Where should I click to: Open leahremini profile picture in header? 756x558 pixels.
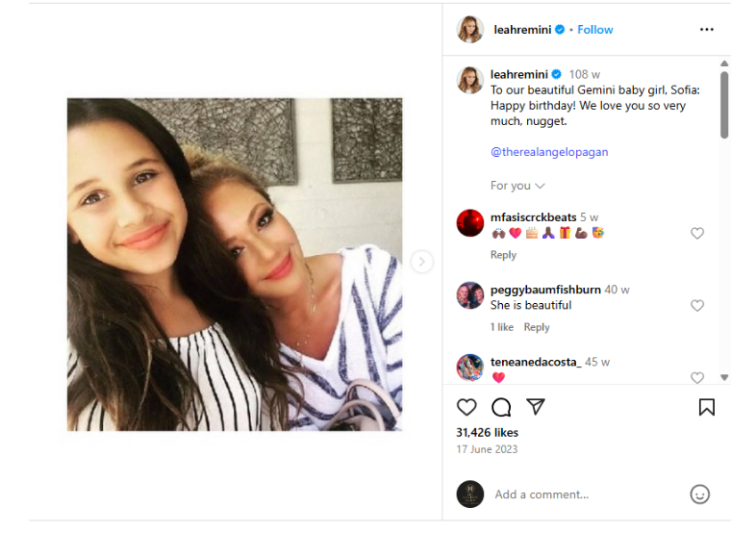[x=469, y=30]
